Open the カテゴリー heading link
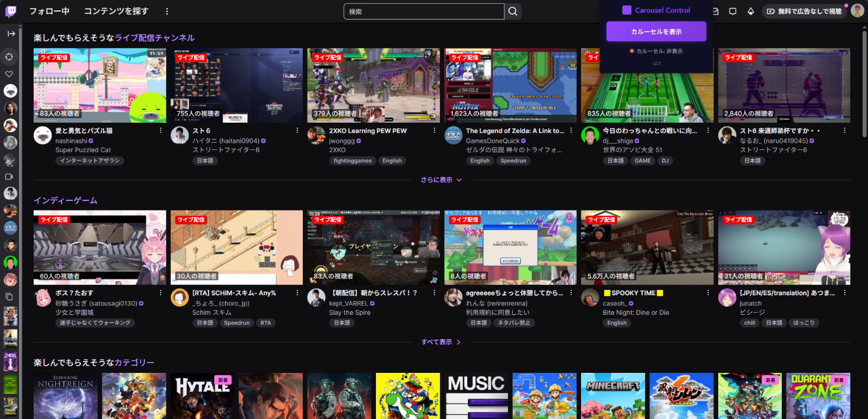This screenshot has height=419, width=868. pos(135,363)
